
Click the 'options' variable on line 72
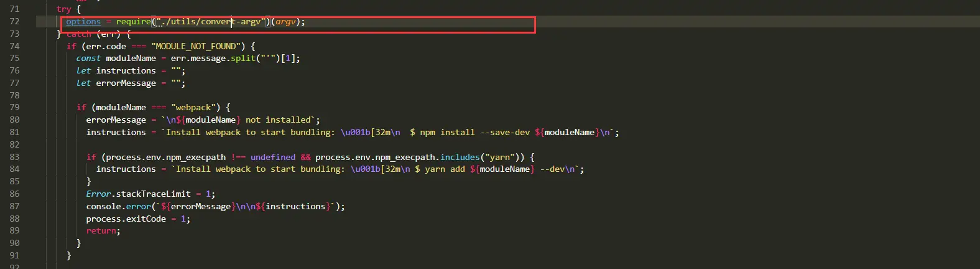pyautogui.click(x=83, y=21)
